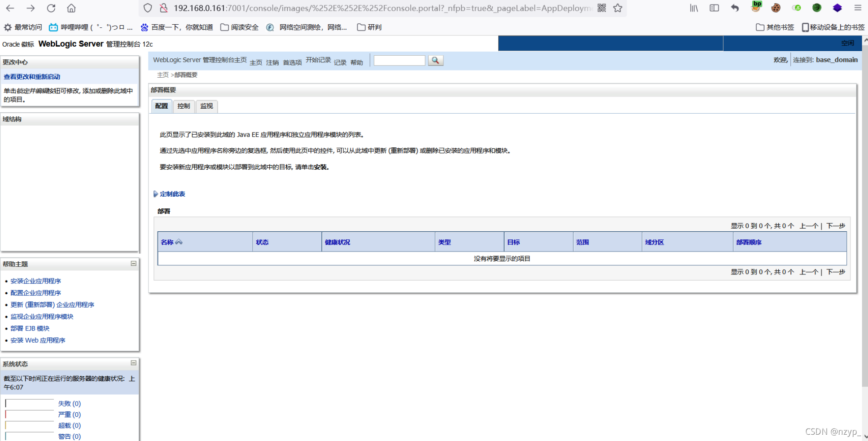
Task: Open 配置企业应用程序 help link
Action: tap(36, 293)
